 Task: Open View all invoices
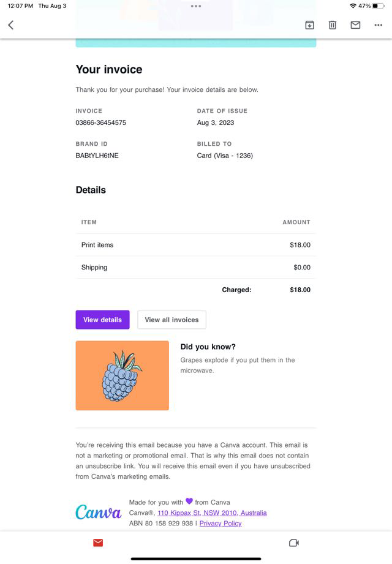[171, 320]
